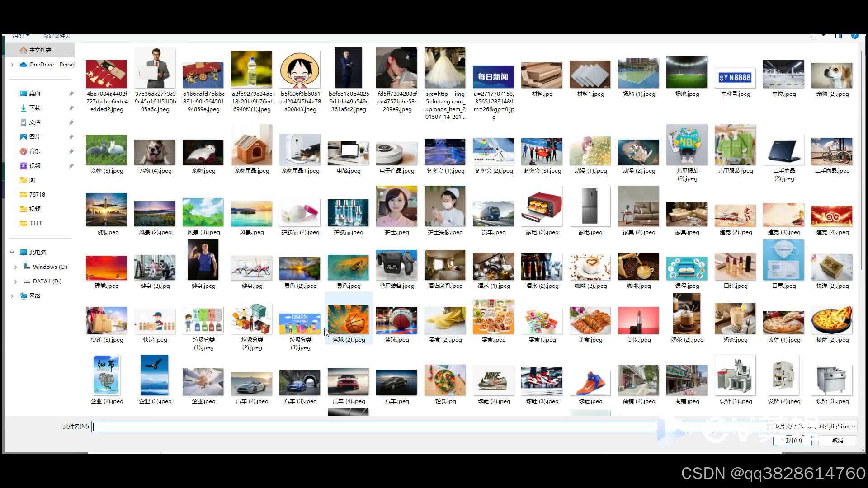Viewport: 868px width, 488px height.
Task: Click the 打开 open button
Action: point(792,440)
